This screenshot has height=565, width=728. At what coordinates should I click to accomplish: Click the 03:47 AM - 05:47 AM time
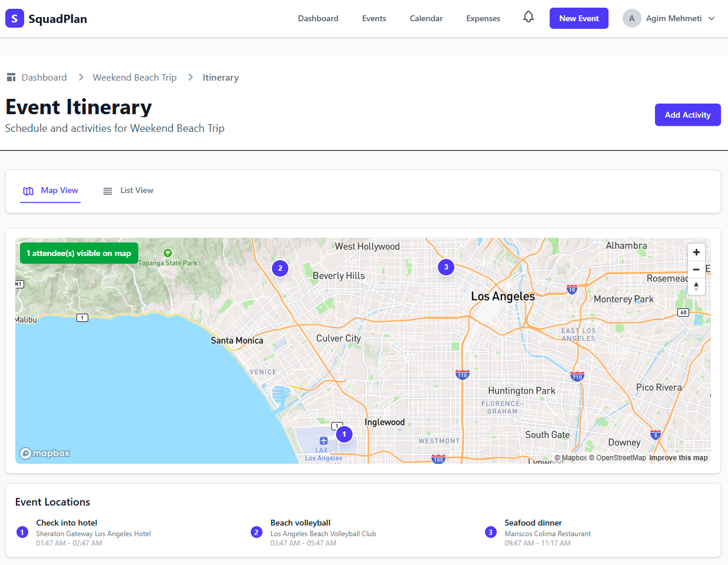tap(304, 543)
